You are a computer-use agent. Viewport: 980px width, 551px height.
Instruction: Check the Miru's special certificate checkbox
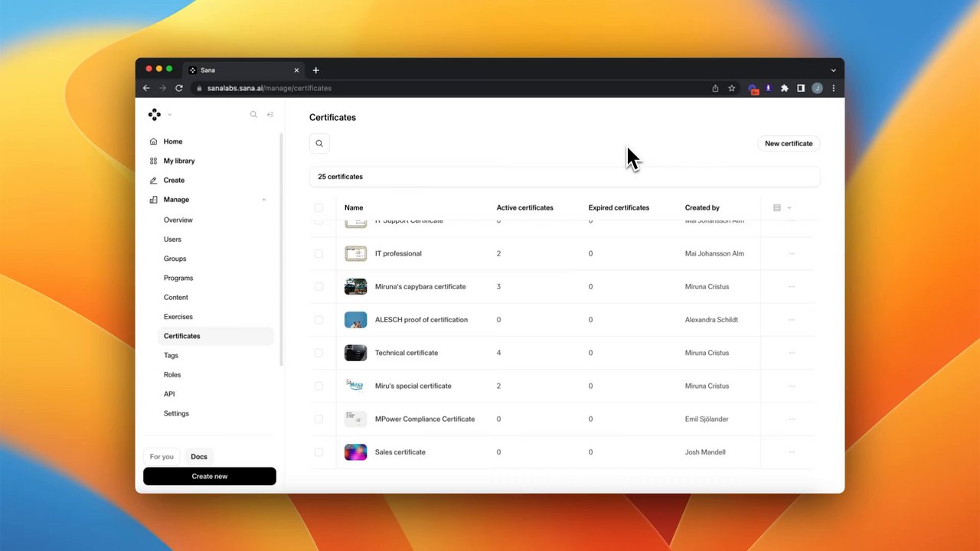[x=318, y=386]
